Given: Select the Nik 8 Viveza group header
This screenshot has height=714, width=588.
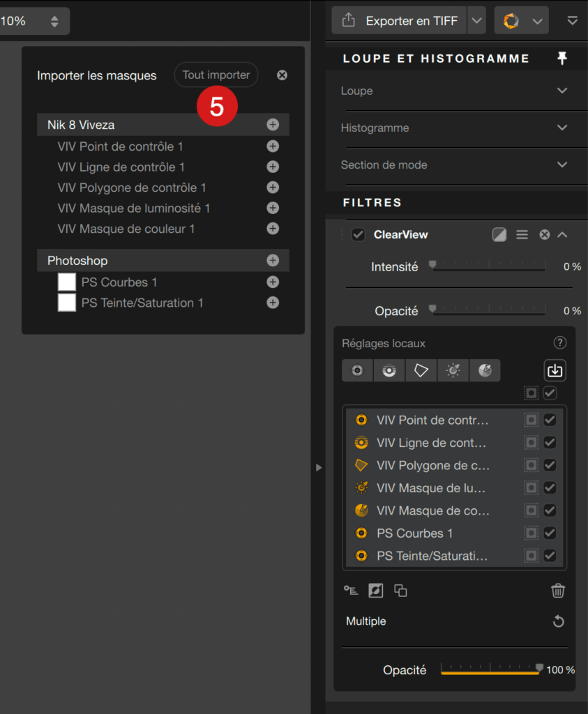Looking at the screenshot, I should pos(163,125).
